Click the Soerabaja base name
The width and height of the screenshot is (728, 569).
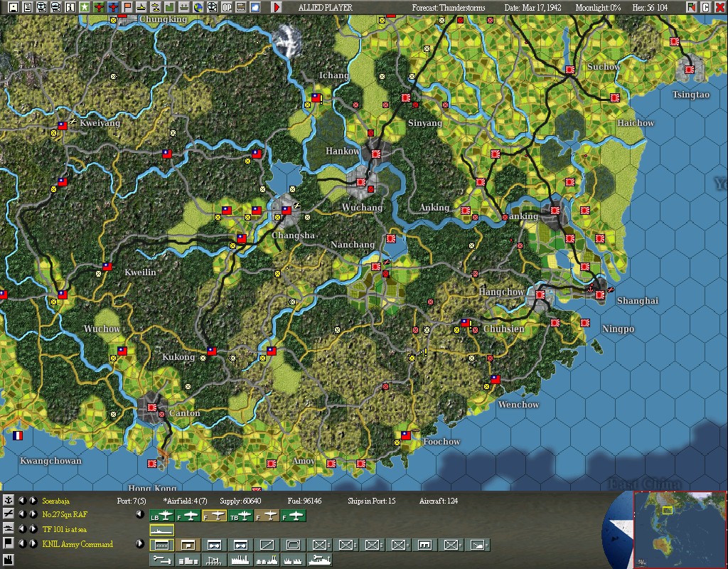pos(55,501)
